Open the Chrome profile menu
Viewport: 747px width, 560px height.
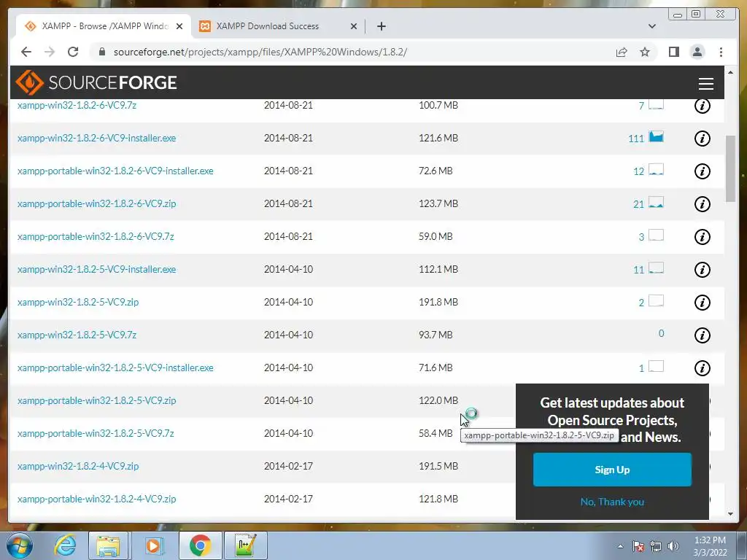(x=697, y=52)
